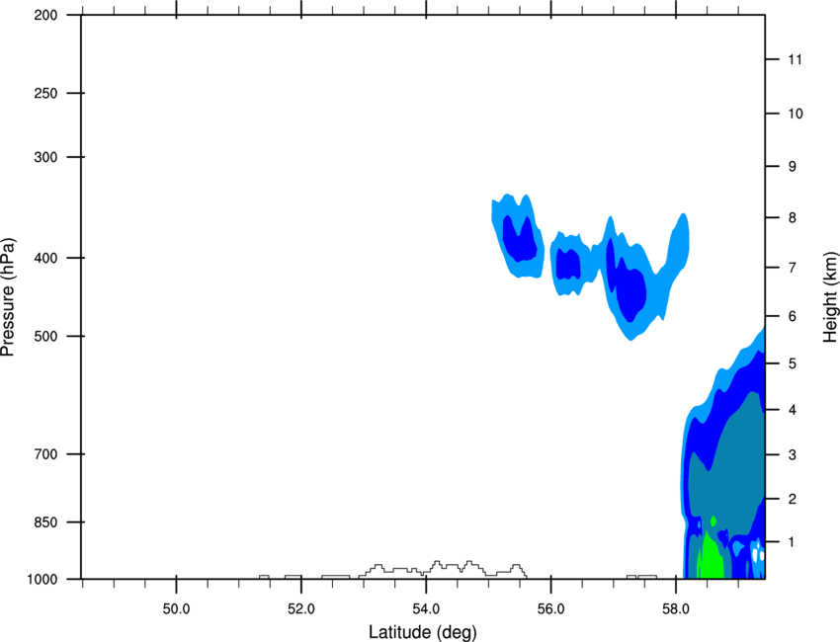Click the 850 pressure tick label
The image size is (840, 642).
pos(45,522)
